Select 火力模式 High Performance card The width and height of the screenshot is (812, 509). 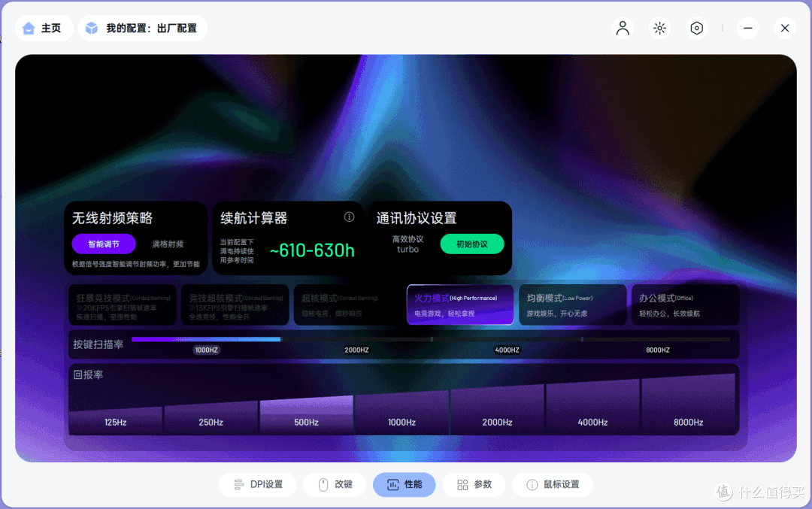pos(460,305)
